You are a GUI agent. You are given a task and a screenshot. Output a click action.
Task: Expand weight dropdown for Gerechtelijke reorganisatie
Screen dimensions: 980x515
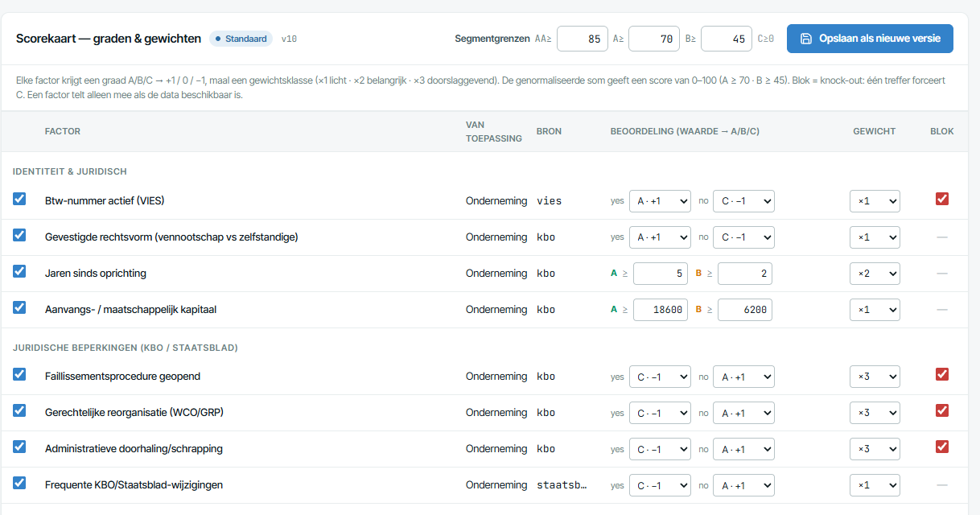point(875,413)
